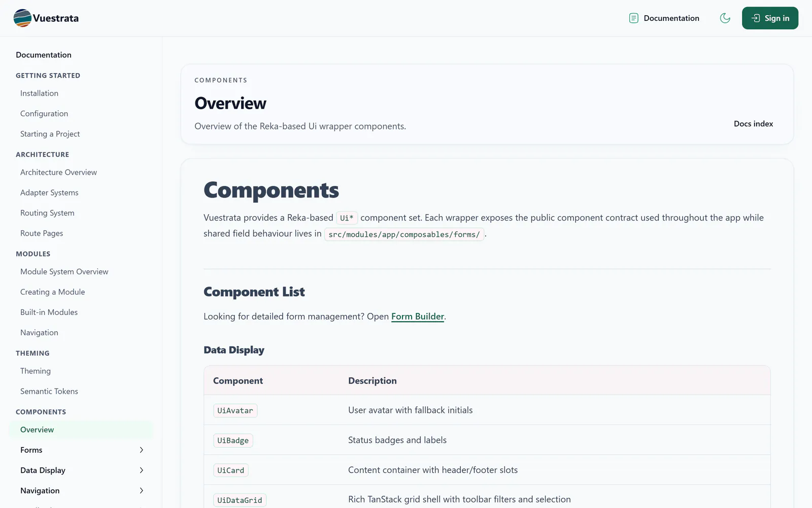
Task: Click the Description column header
Action: (x=373, y=381)
